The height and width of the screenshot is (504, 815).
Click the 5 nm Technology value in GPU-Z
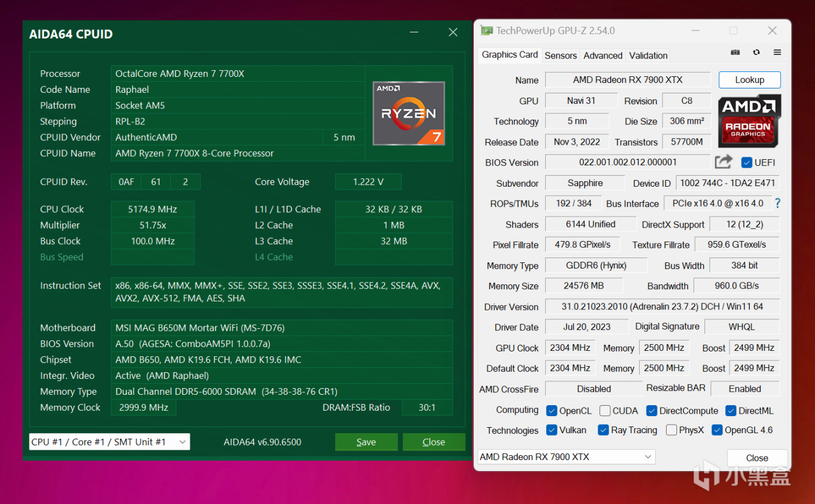577,121
